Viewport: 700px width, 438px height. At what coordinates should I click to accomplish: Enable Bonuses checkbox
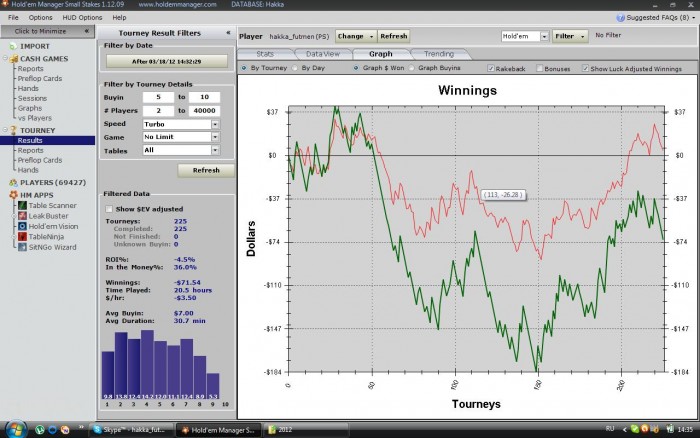point(539,68)
